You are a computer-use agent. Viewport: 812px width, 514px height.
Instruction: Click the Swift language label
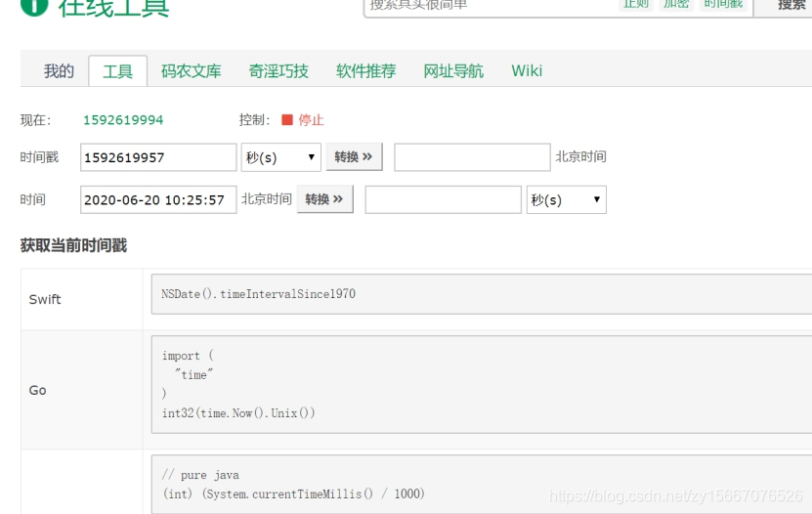45,299
